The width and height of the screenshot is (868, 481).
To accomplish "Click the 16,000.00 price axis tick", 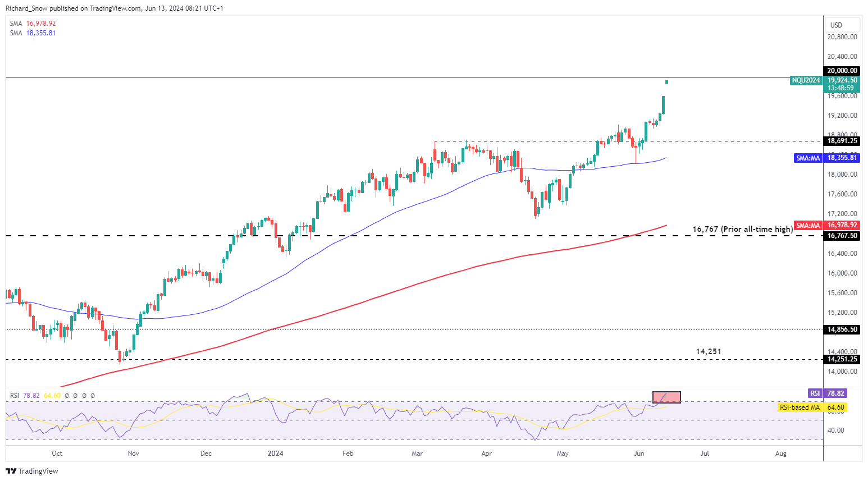I will (842, 273).
